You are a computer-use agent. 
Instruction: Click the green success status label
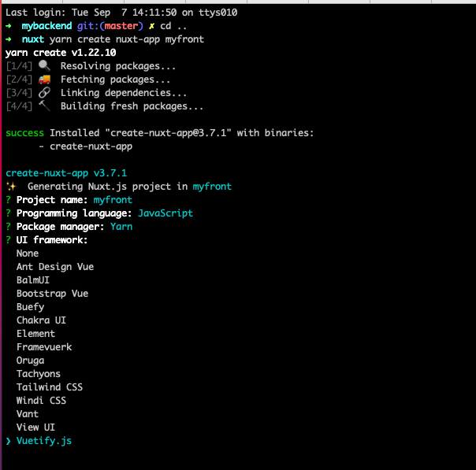pos(24,133)
